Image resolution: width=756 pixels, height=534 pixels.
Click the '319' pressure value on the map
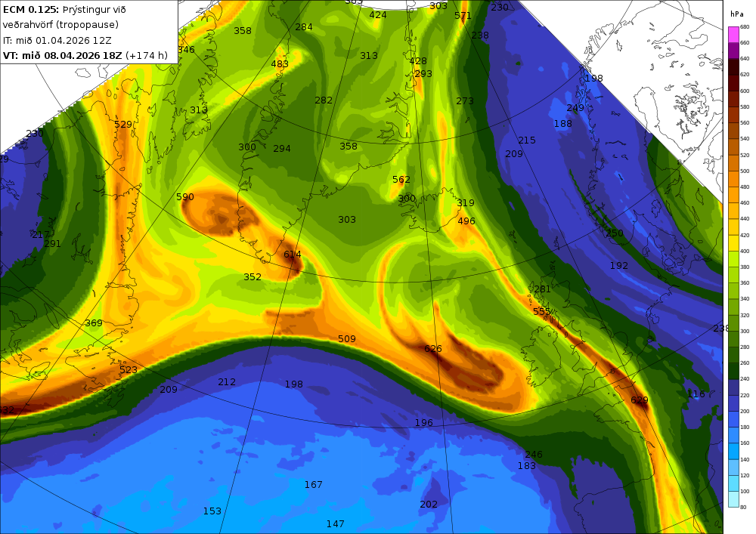coord(466,203)
